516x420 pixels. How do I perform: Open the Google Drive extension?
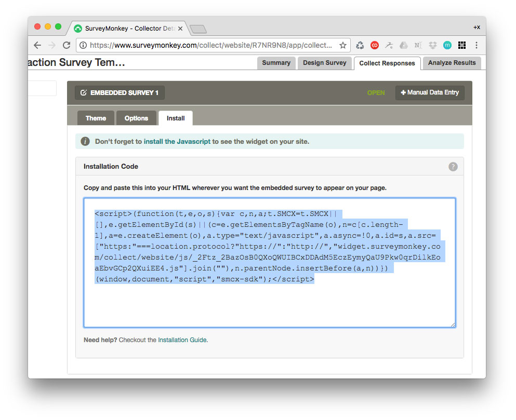pos(403,45)
